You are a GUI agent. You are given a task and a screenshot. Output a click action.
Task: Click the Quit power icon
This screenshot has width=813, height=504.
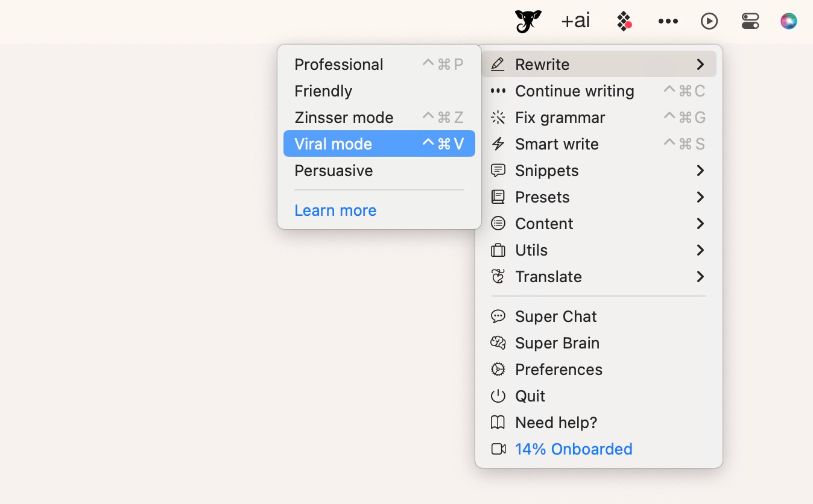click(x=498, y=396)
